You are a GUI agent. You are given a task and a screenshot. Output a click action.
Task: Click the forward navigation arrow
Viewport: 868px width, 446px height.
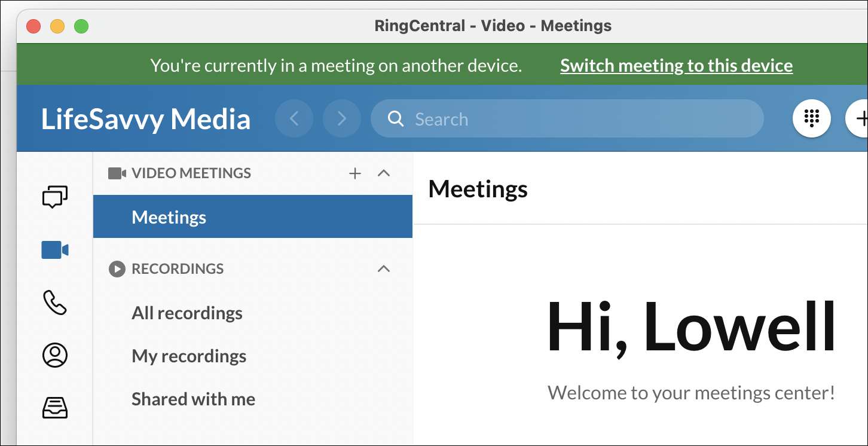click(342, 118)
